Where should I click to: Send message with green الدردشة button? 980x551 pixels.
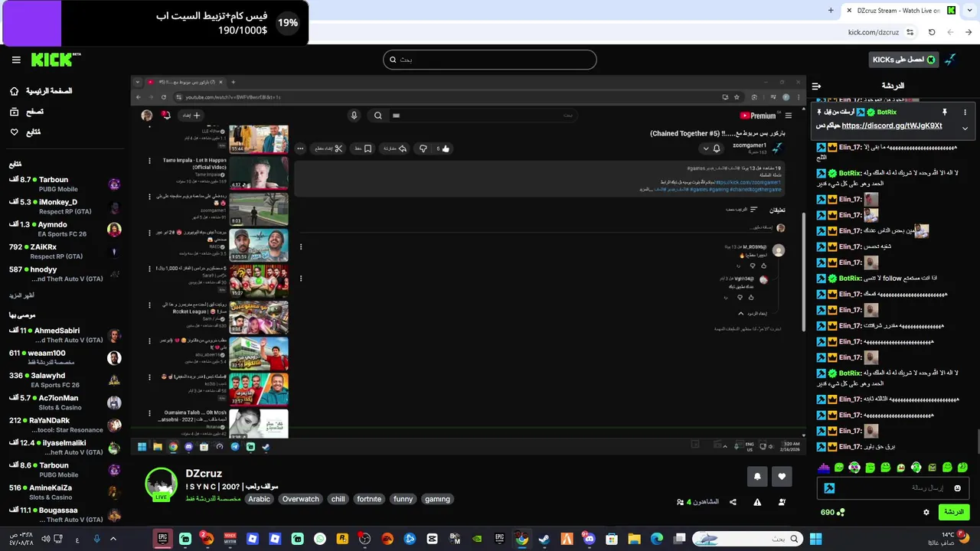(953, 512)
